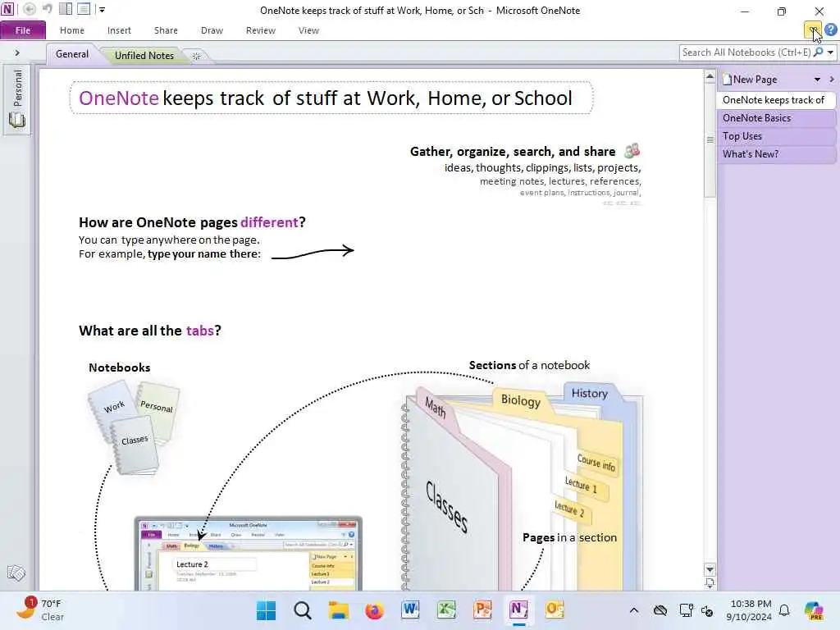The width and height of the screenshot is (840, 630).
Task: Open Windows Search from taskbar
Action: (x=303, y=610)
